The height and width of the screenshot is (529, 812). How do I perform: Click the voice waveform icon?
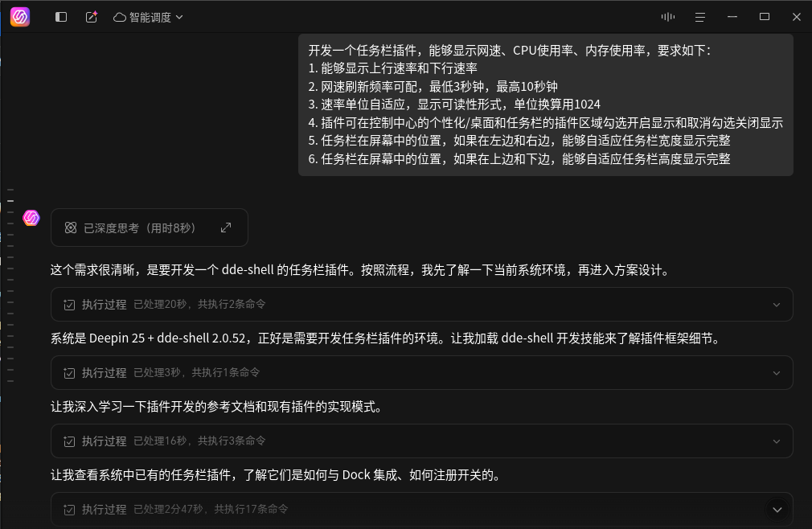click(x=668, y=17)
